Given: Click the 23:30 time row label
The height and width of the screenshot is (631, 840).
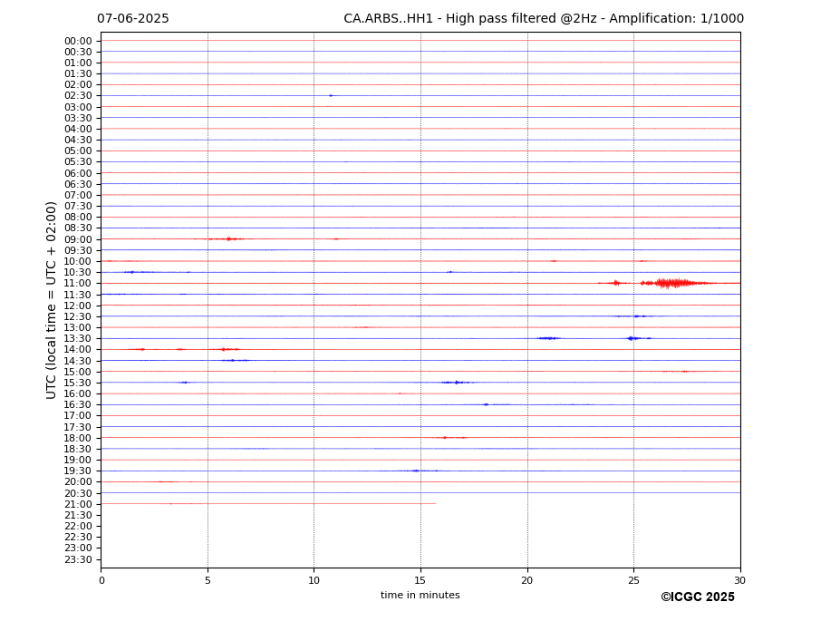Looking at the screenshot, I should 78,559.
